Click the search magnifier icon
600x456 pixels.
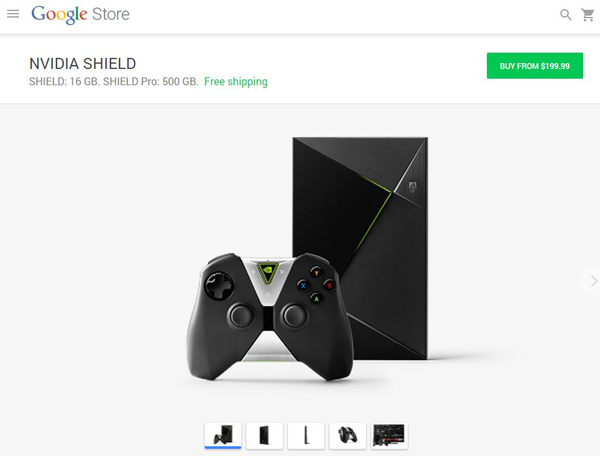[x=566, y=15]
